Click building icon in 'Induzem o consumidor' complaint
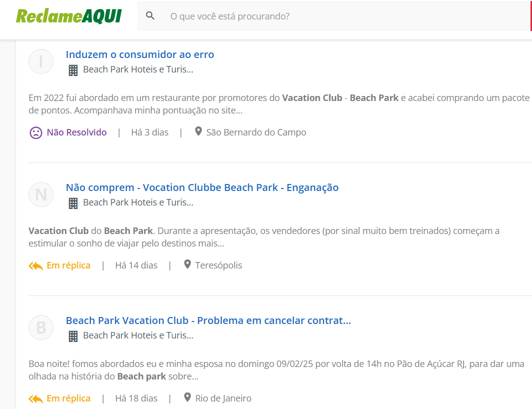Image resolution: width=532 pixels, height=409 pixels. point(73,70)
